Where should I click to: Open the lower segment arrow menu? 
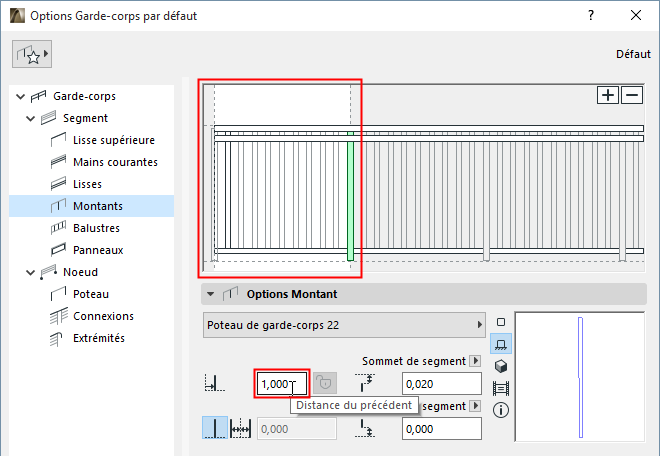[x=476, y=405]
